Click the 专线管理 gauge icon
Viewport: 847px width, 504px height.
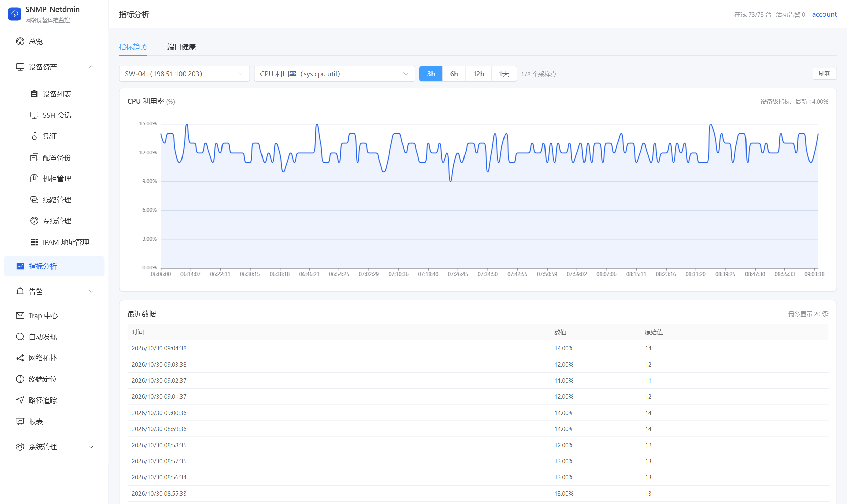[x=34, y=221]
